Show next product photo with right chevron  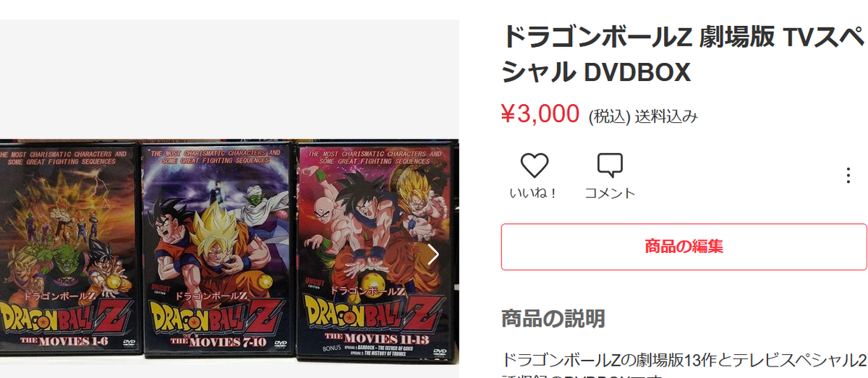pos(433,254)
